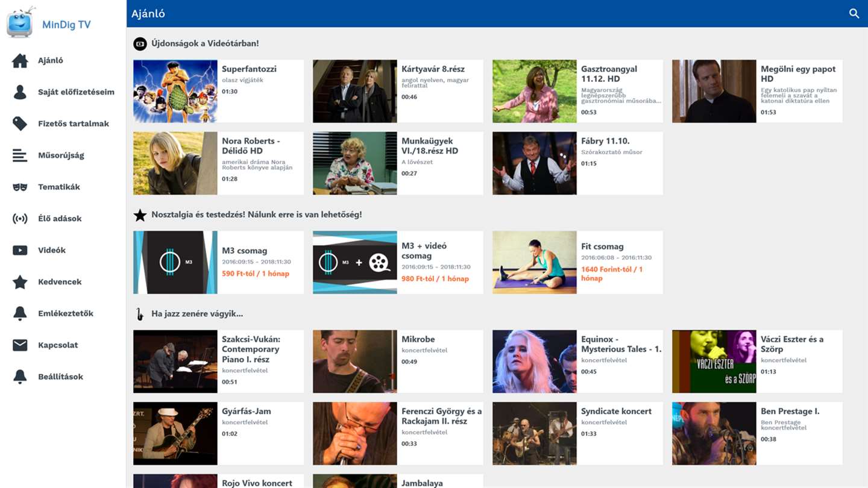The image size is (868, 488).
Task: Go to Kedvencek favorites
Action: 60,282
